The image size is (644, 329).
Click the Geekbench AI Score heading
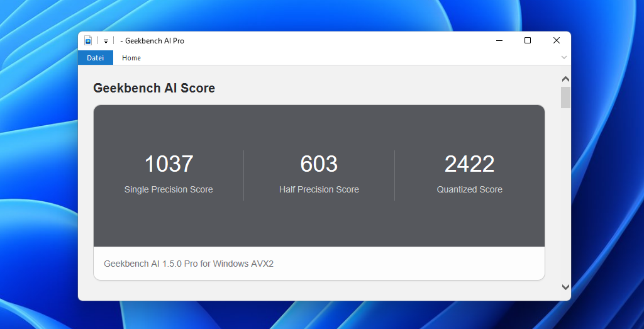pyautogui.click(x=154, y=88)
